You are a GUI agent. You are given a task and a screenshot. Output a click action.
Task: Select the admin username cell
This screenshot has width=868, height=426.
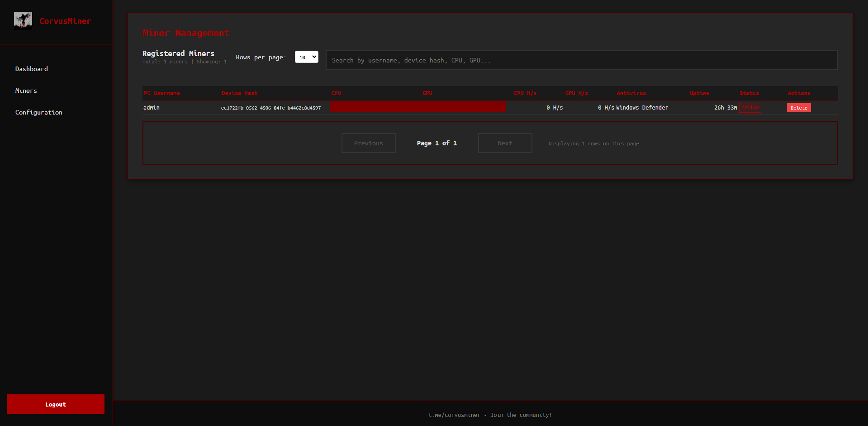click(x=152, y=108)
